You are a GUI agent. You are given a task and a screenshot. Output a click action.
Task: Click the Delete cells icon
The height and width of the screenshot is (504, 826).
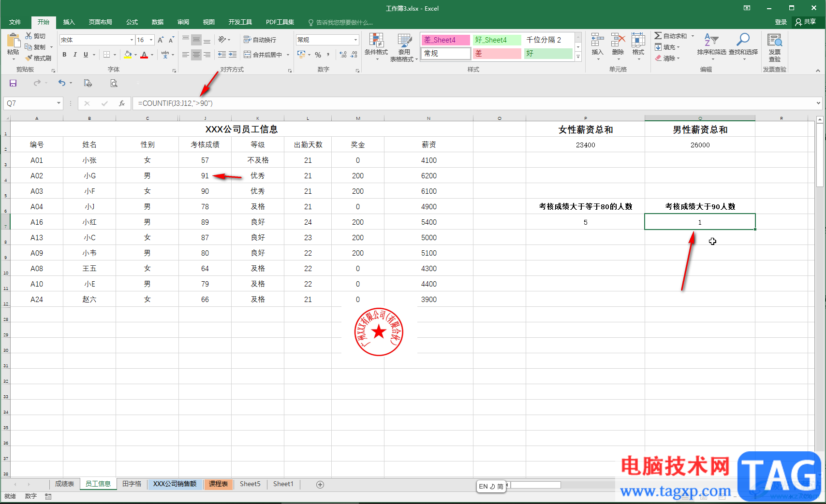coord(618,40)
